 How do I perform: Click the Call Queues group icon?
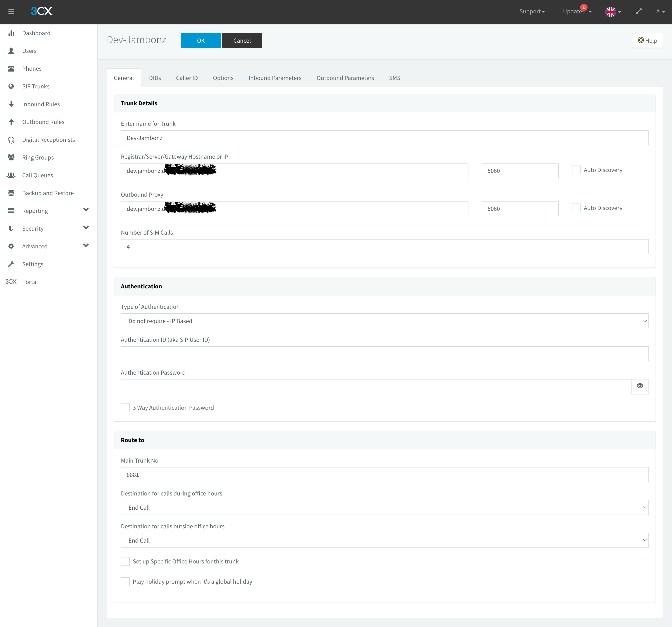(x=11, y=175)
